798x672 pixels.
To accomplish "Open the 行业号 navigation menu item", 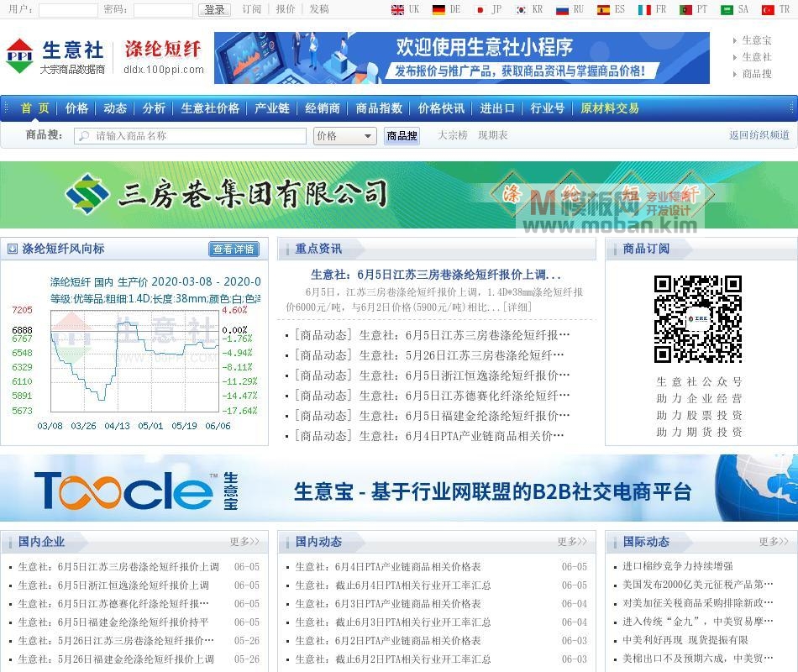I will click(x=548, y=108).
